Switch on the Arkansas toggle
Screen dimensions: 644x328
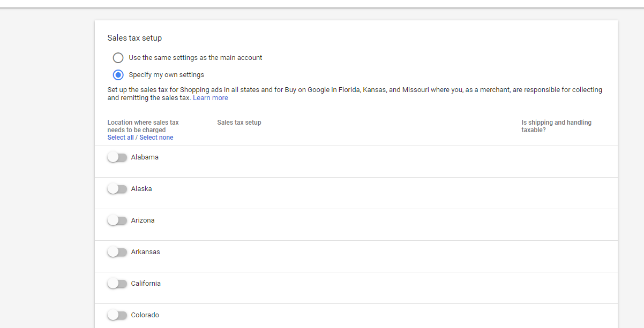(117, 252)
